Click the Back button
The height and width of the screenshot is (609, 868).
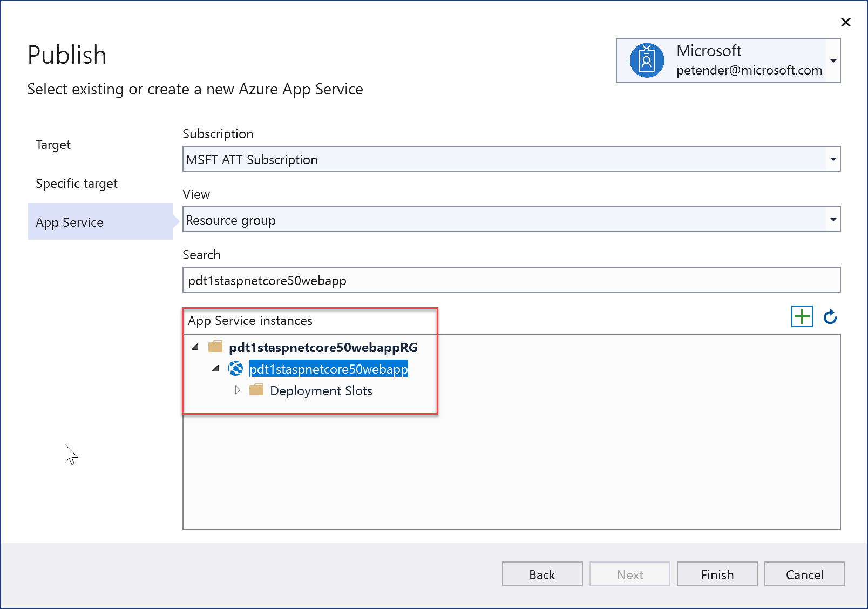(542, 574)
